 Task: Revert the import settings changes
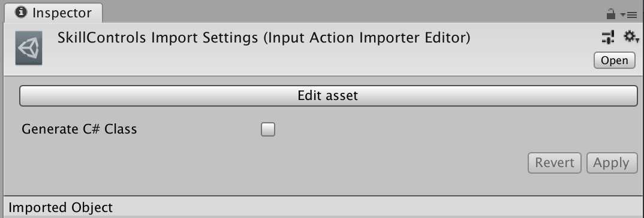pyautogui.click(x=555, y=163)
